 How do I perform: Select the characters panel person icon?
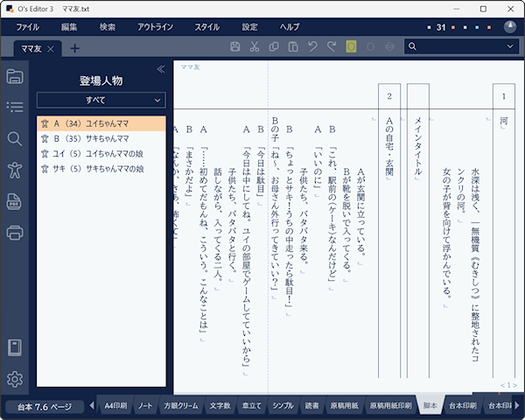coord(14,170)
